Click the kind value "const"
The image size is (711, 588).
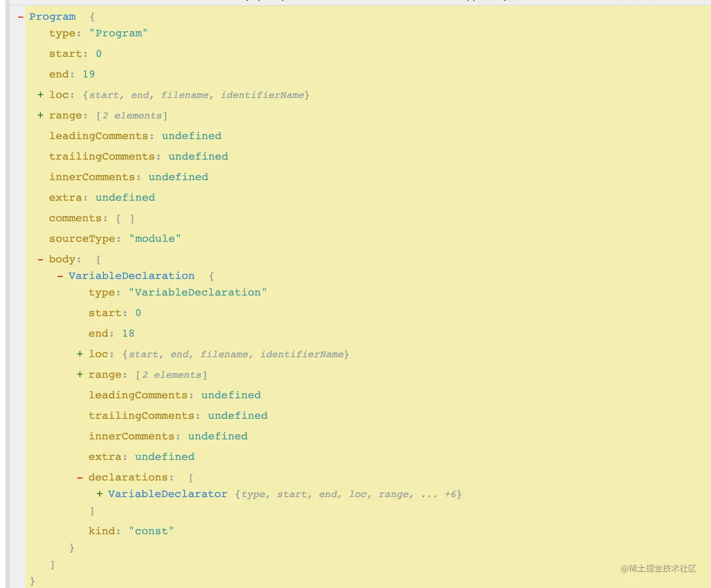(151, 531)
